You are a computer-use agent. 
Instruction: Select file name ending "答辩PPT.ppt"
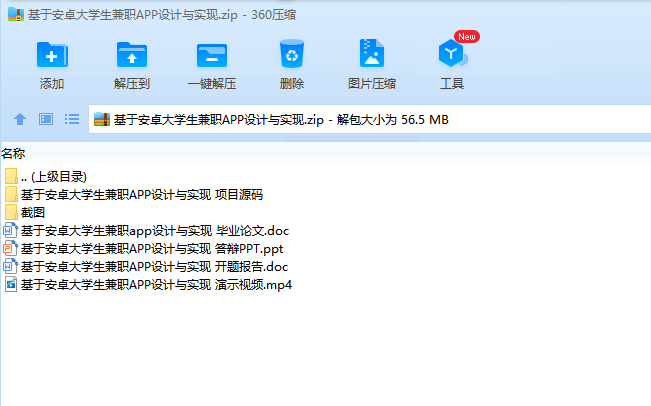tap(152, 249)
